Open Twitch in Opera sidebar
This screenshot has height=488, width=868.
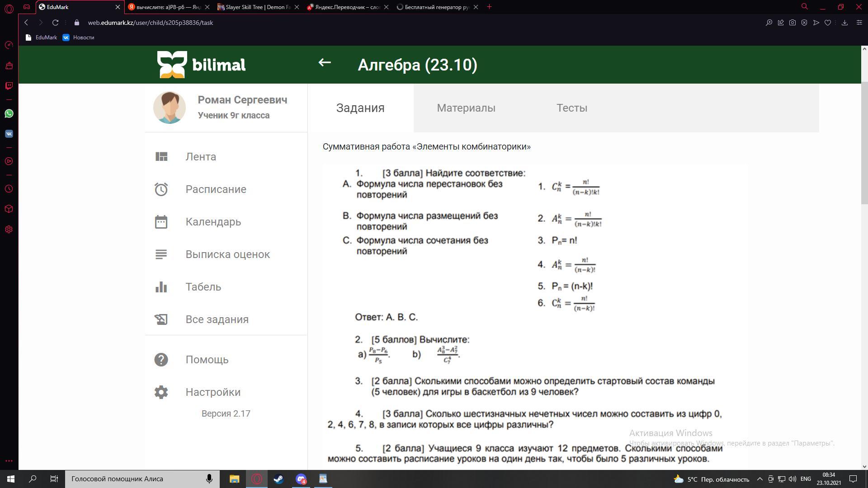coord(9,86)
